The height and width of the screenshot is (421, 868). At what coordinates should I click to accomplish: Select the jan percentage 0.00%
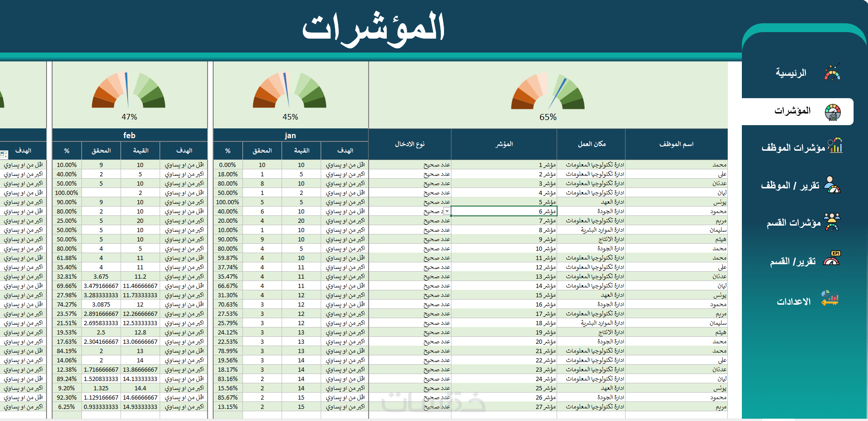pos(228,165)
